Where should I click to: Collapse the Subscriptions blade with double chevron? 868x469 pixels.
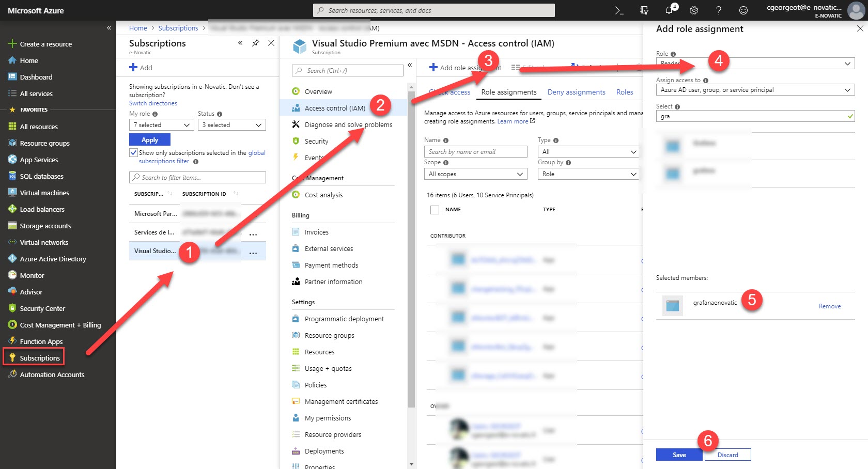(240, 43)
